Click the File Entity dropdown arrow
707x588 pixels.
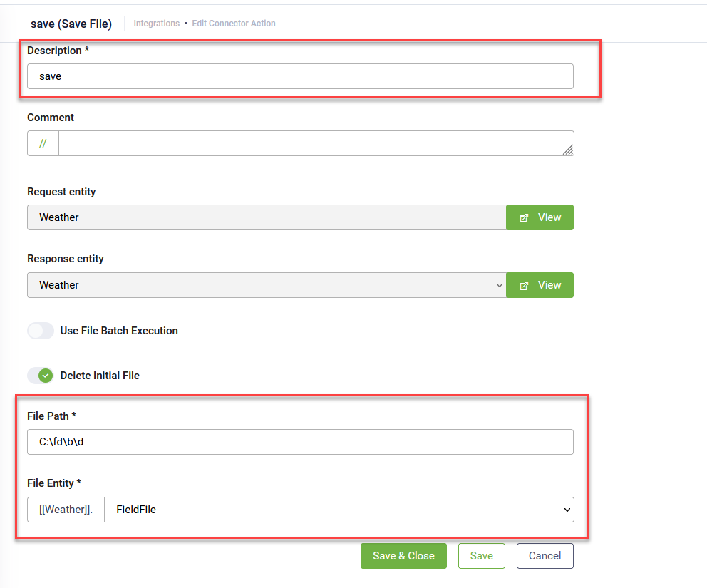pos(567,510)
